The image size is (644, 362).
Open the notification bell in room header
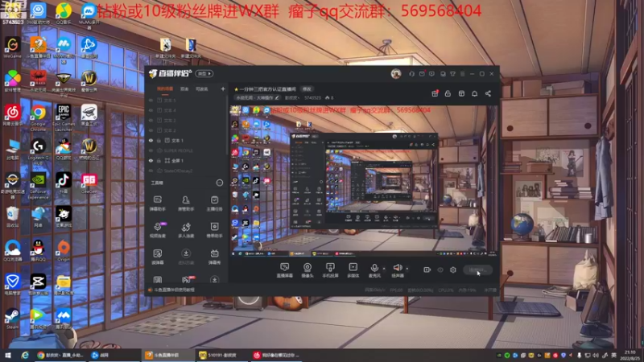474,93
